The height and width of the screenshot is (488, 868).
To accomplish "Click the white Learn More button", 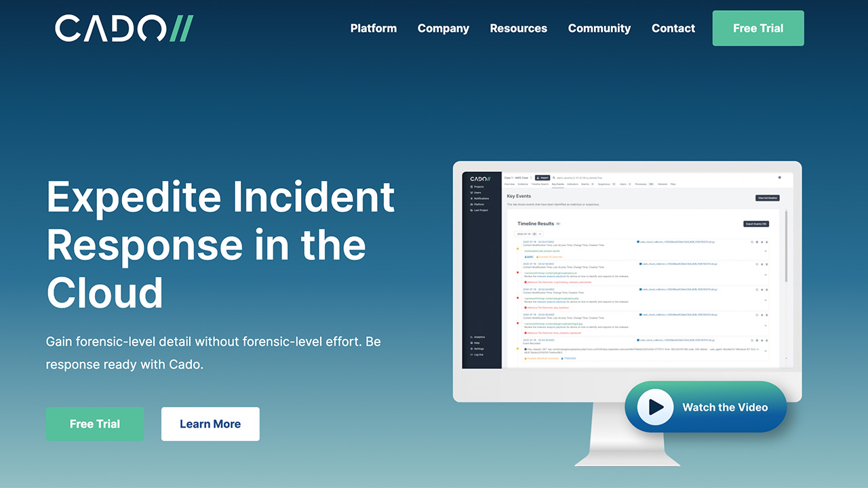I will (x=210, y=424).
